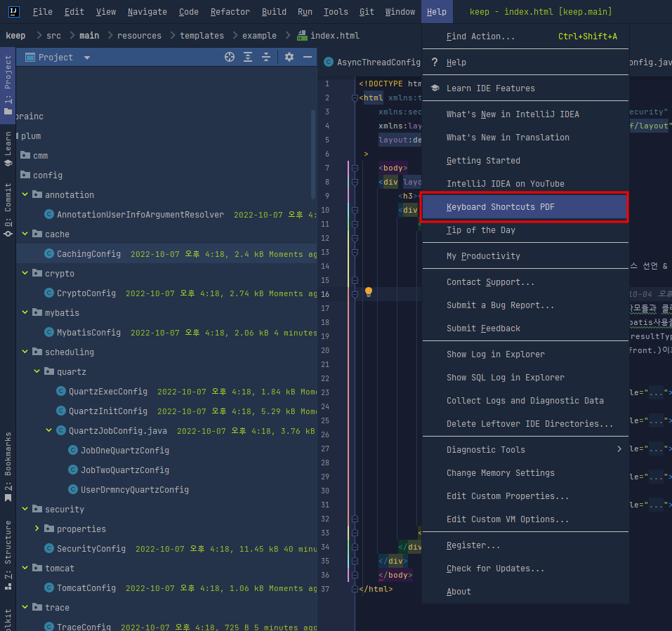
Task: Click the folder icon of config
Action: (25, 175)
